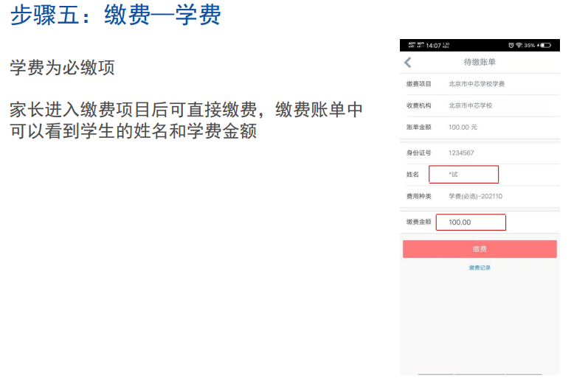This screenshot has height=381, width=588.
Task: Click the 收费机构 value 北京市中芯学校
Action: coord(470,105)
